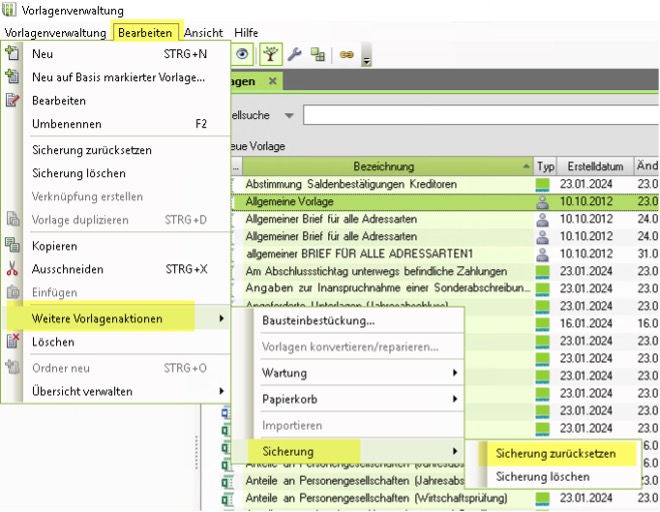This screenshot has height=512, width=660.
Task: Click the green overlapping windows toolbar icon
Action: tap(318, 54)
